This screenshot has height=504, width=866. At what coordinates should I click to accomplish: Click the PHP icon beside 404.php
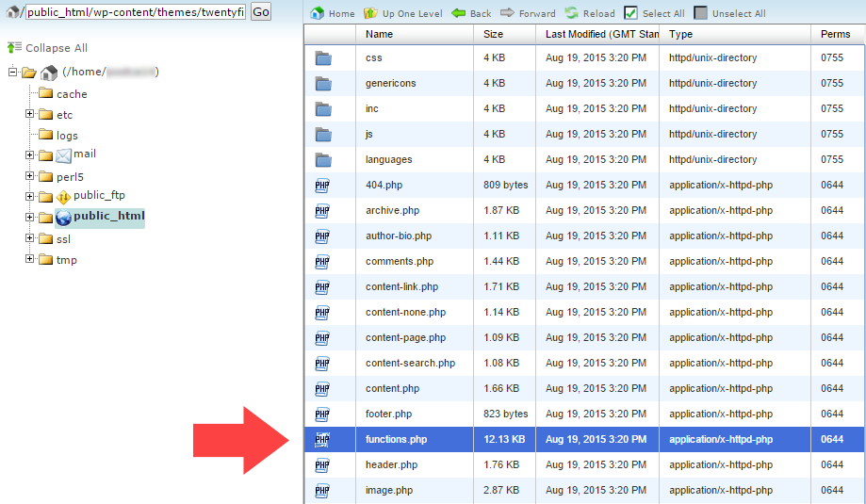point(322,186)
